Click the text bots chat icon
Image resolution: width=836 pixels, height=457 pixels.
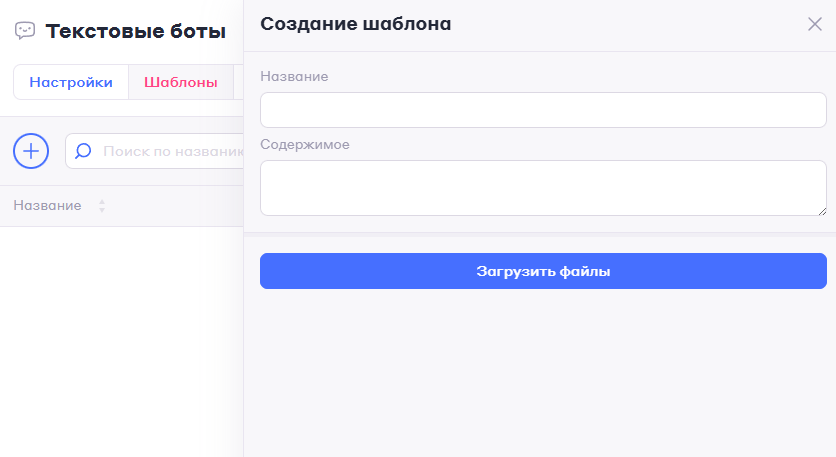[25, 31]
